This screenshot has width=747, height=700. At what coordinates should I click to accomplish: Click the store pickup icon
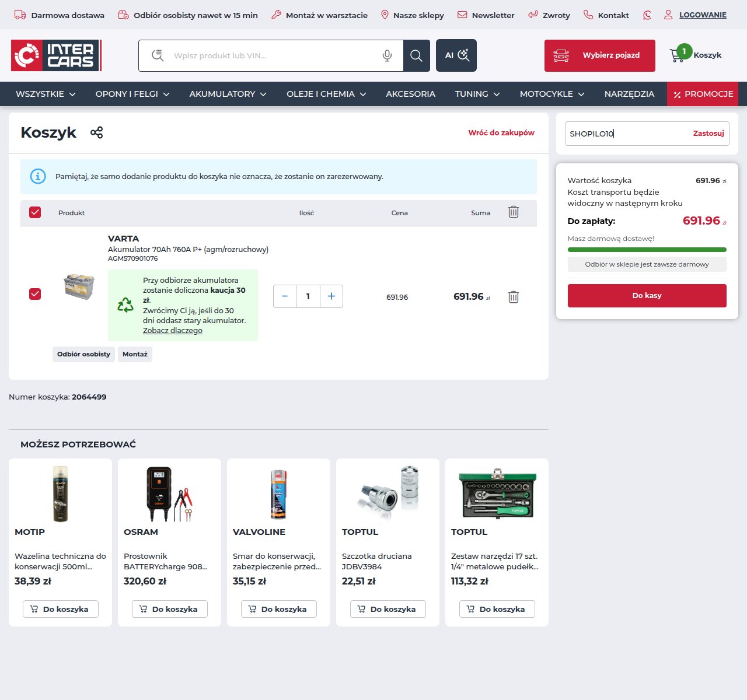coord(123,15)
